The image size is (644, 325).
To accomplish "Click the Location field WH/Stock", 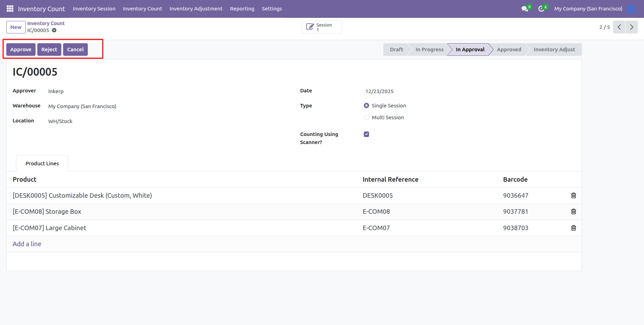I will [60, 121].
